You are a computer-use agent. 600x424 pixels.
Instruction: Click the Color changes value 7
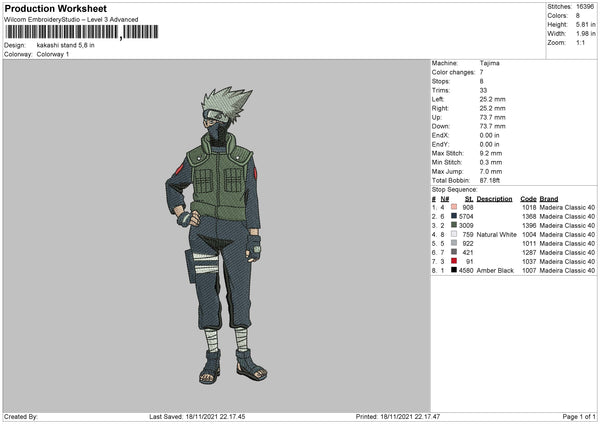point(481,72)
